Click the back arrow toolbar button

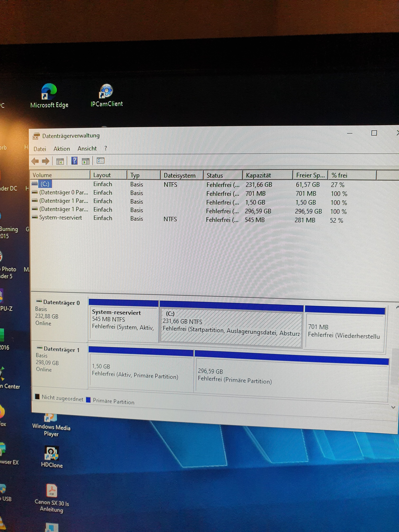point(35,161)
